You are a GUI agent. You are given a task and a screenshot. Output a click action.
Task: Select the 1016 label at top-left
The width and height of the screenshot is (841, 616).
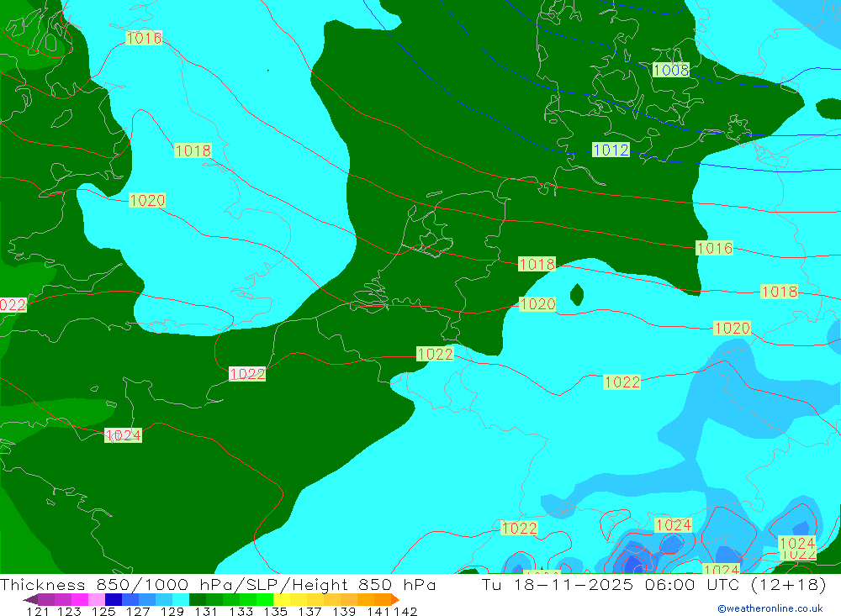pos(144,38)
